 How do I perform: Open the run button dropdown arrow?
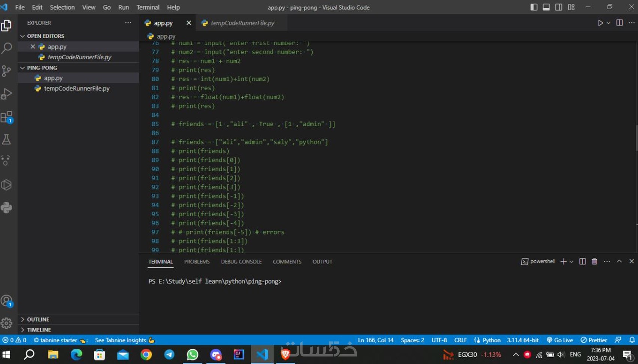(x=608, y=23)
